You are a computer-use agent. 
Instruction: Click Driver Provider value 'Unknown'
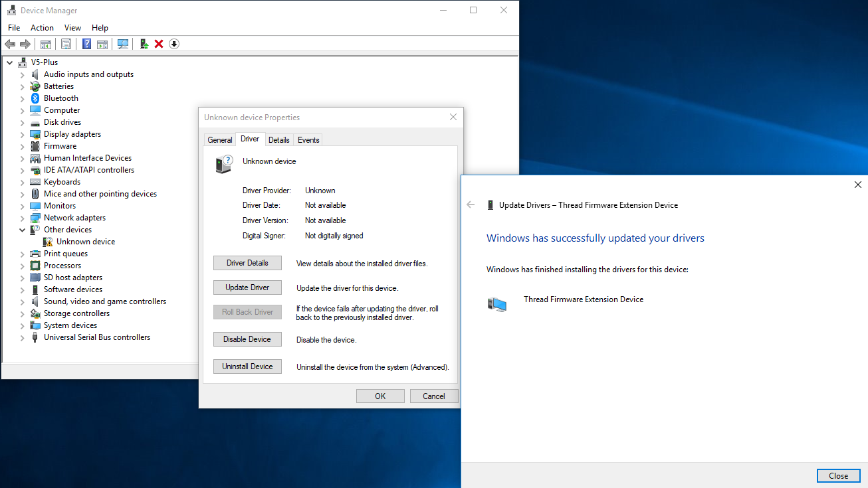point(320,191)
